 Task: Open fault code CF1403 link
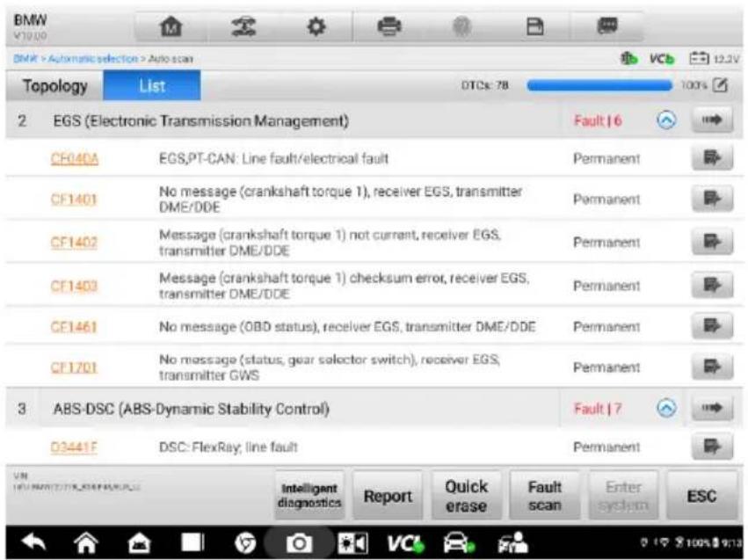click(74, 286)
